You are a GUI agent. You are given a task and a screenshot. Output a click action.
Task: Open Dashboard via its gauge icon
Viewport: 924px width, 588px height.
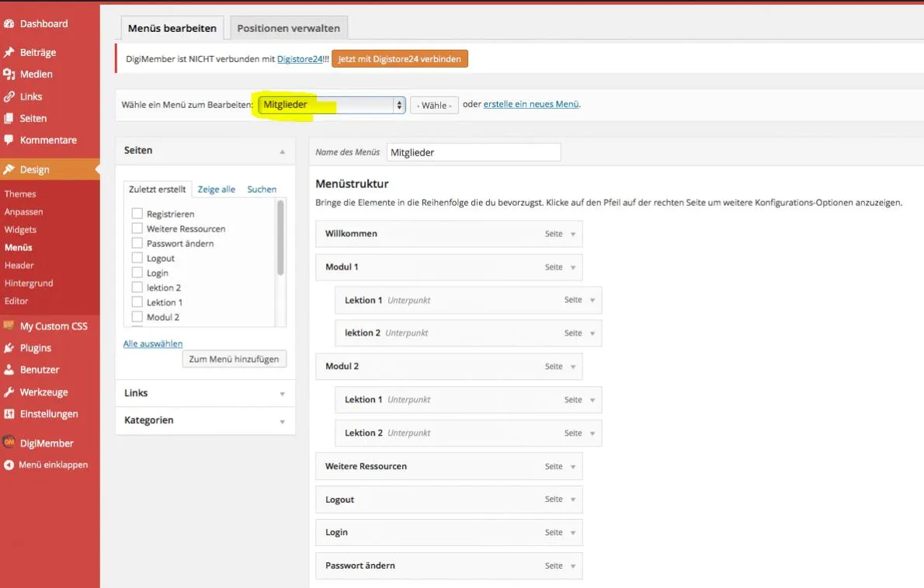pyautogui.click(x=9, y=24)
